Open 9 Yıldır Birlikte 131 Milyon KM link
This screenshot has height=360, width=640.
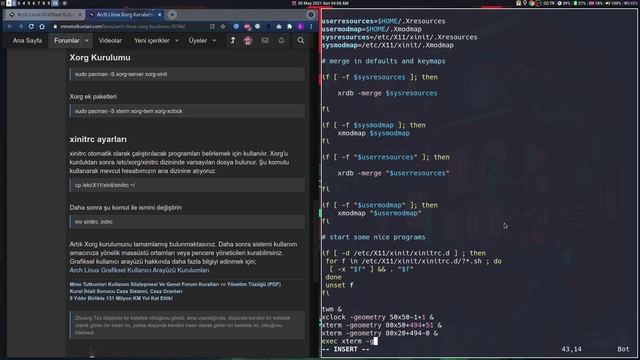point(121,298)
